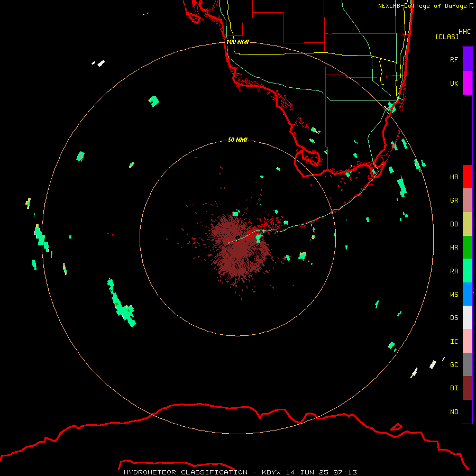
Task: Click the ND legend label
Action: [454, 412]
